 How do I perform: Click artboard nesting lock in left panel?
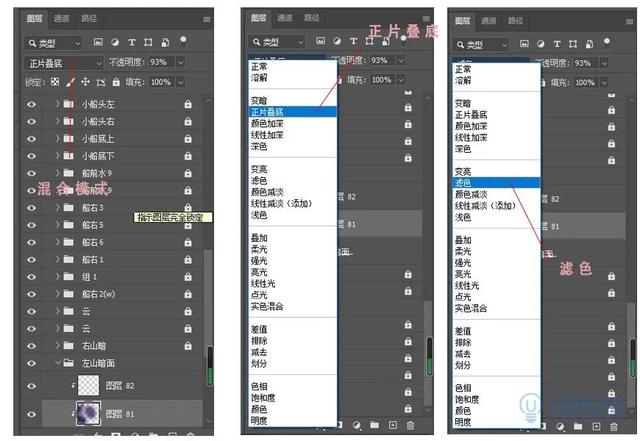point(101,82)
